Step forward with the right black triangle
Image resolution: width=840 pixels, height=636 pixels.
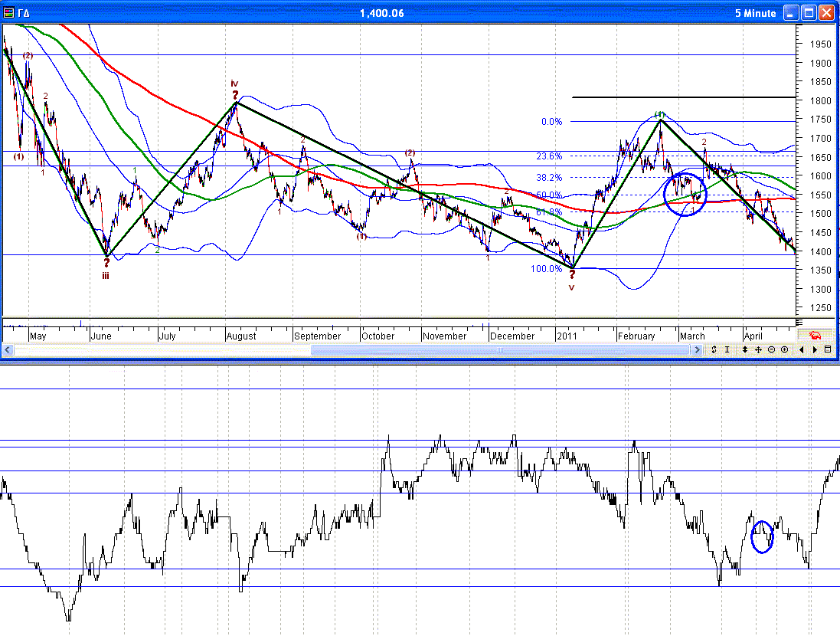(815, 349)
